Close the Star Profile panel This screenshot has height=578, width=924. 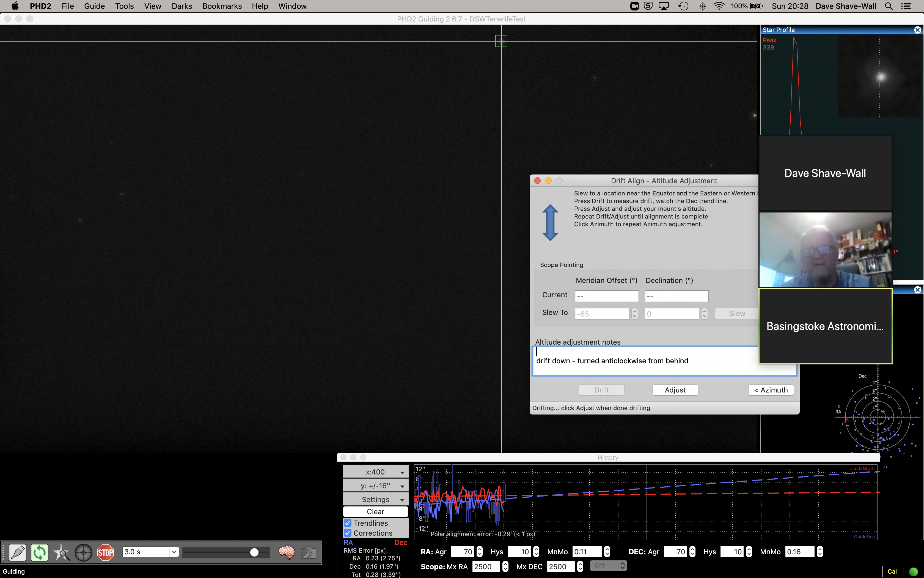[917, 30]
